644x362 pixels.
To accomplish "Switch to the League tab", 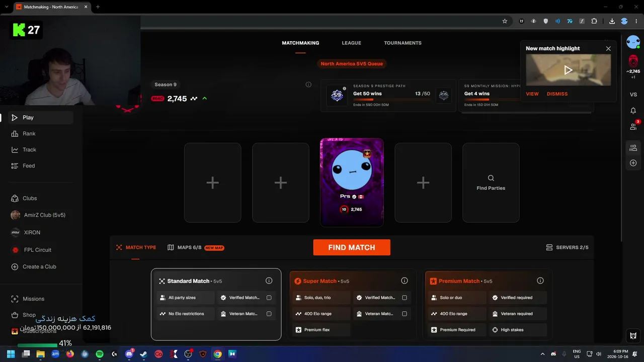I will (x=352, y=43).
